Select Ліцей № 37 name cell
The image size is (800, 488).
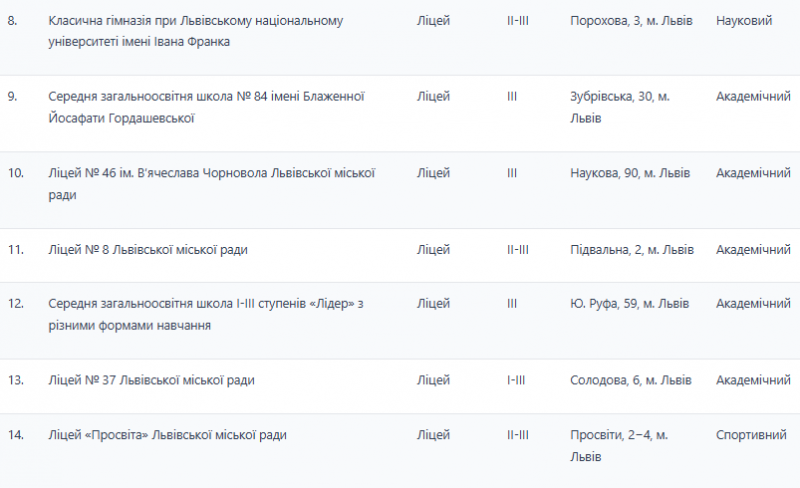point(151,380)
